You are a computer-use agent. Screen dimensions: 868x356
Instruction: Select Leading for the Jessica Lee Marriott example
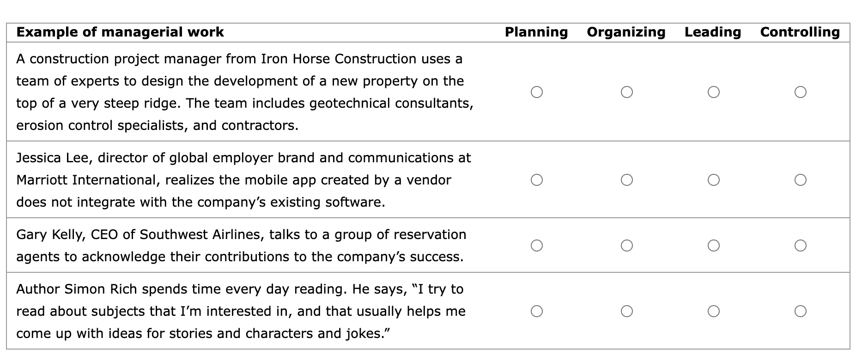(713, 180)
